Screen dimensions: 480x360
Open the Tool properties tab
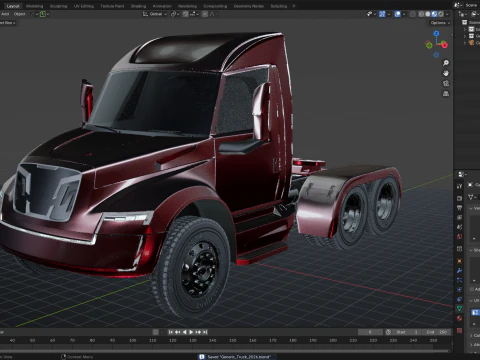[x=459, y=186]
